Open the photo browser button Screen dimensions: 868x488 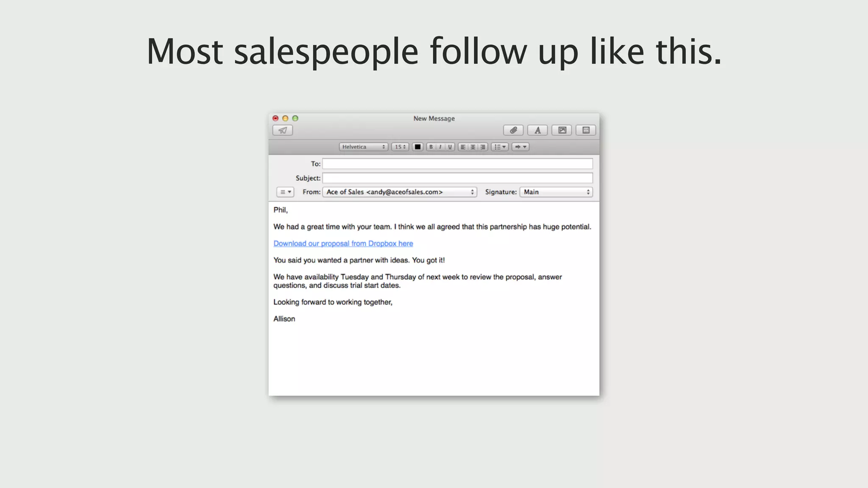point(562,130)
